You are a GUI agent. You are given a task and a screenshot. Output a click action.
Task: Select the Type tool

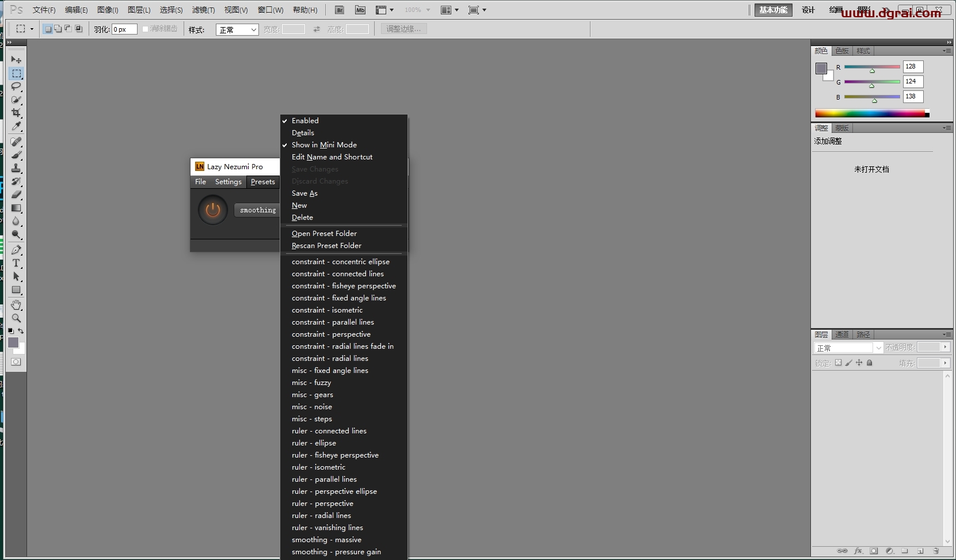tap(16, 263)
